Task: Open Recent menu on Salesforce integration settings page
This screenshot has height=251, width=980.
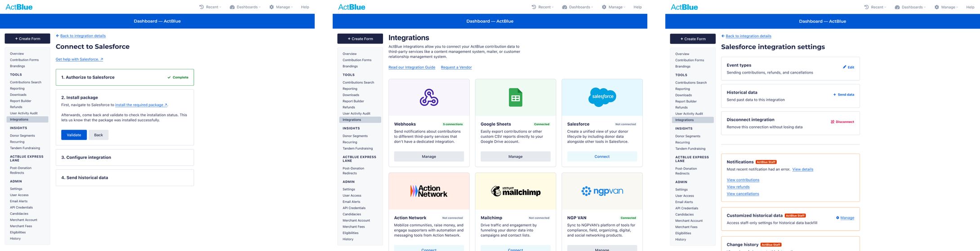Action: [x=875, y=7]
